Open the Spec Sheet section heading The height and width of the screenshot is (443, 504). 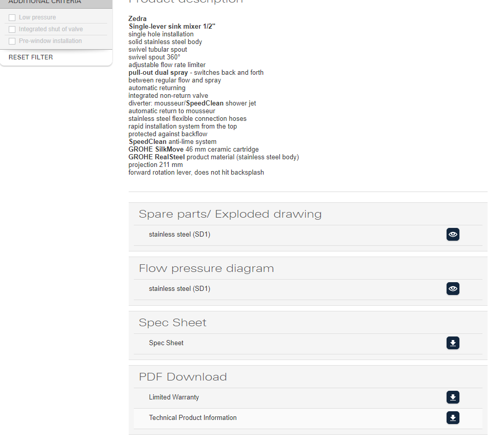pos(172,323)
